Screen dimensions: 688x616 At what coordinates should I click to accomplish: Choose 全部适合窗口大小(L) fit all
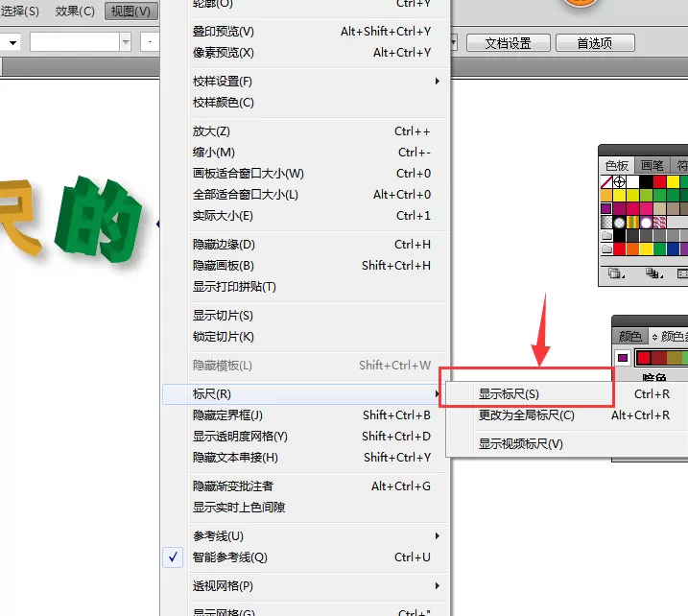coord(306,195)
